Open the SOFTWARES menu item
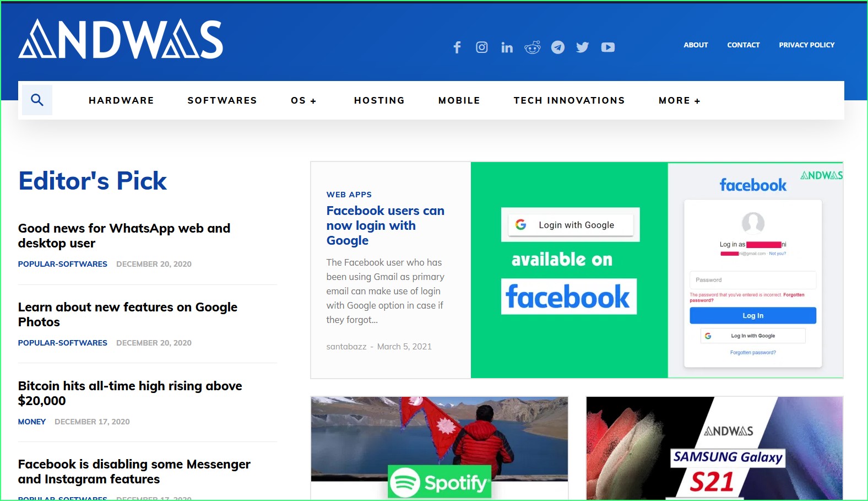868x501 pixels. [222, 100]
